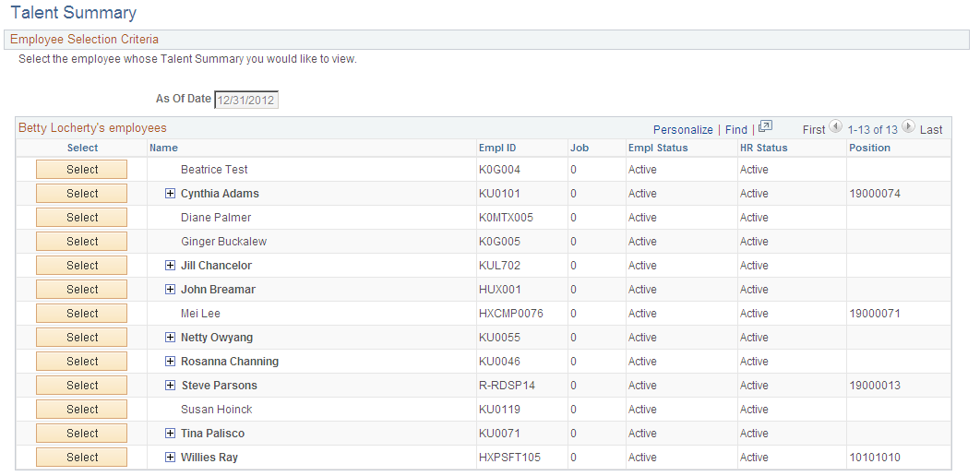Open the Personalize link

pos(683,130)
